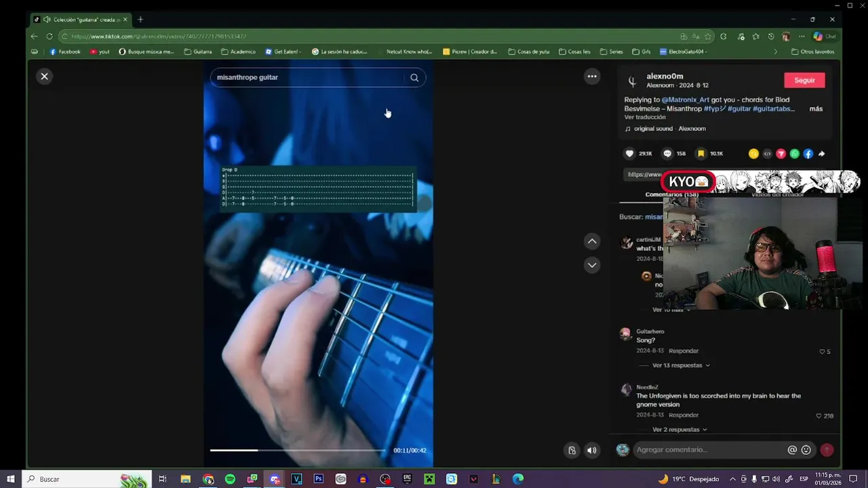The width and height of the screenshot is (868, 488).
Task: Open more share options arrow
Action: pyautogui.click(x=821, y=154)
